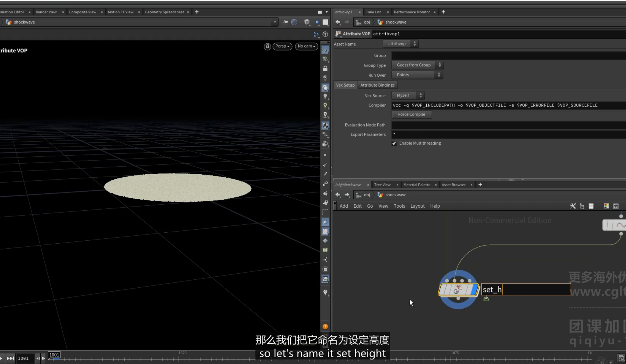Image resolution: width=626 pixels, height=364 pixels.
Task: Click the orange warning icon in viewport toolbar
Action: [325, 327]
